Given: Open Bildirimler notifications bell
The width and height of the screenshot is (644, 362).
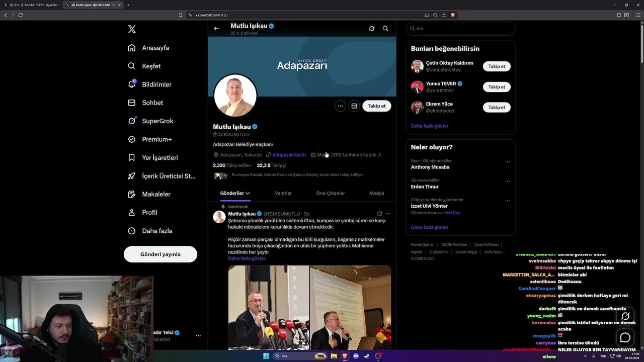Looking at the screenshot, I should tap(149, 84).
